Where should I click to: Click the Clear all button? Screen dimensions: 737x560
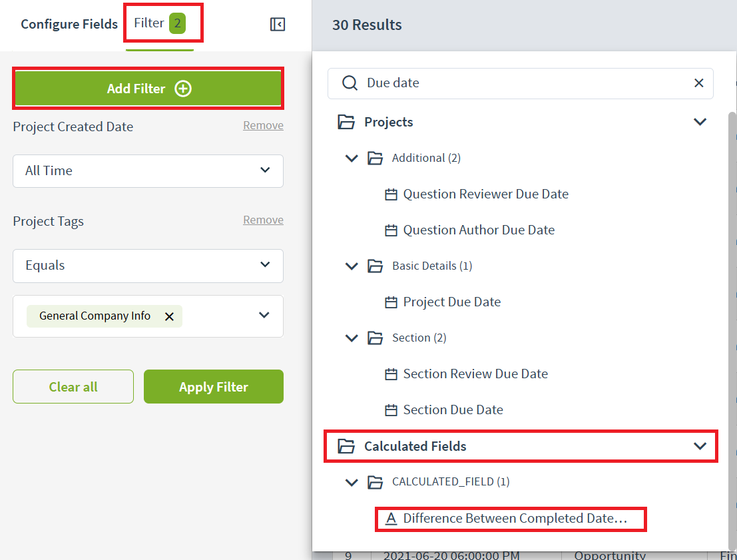[73, 387]
